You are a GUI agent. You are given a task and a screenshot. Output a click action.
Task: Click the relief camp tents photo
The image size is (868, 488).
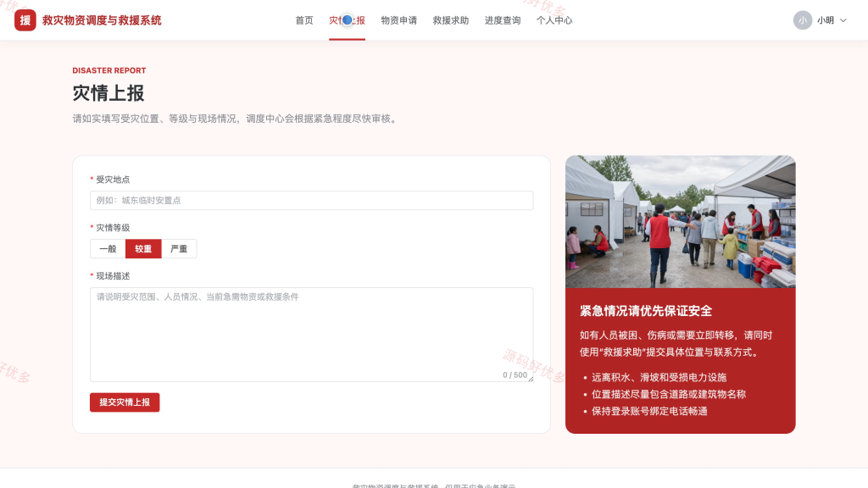click(681, 221)
